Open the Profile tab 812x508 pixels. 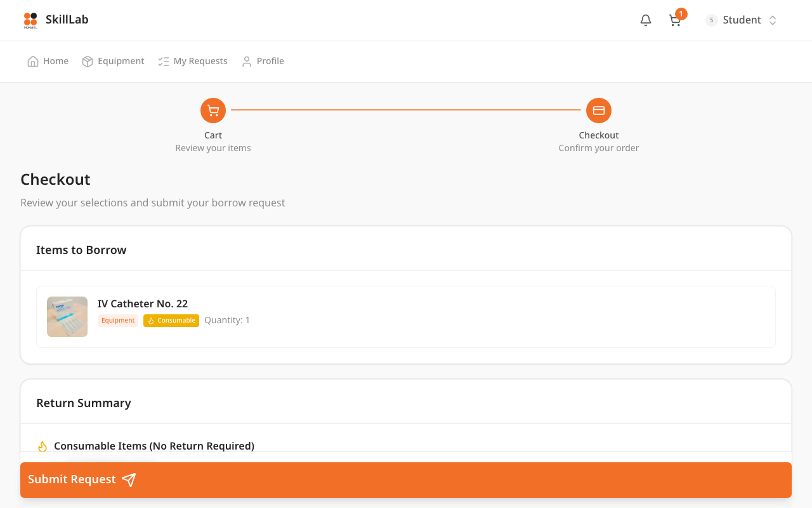click(x=263, y=61)
